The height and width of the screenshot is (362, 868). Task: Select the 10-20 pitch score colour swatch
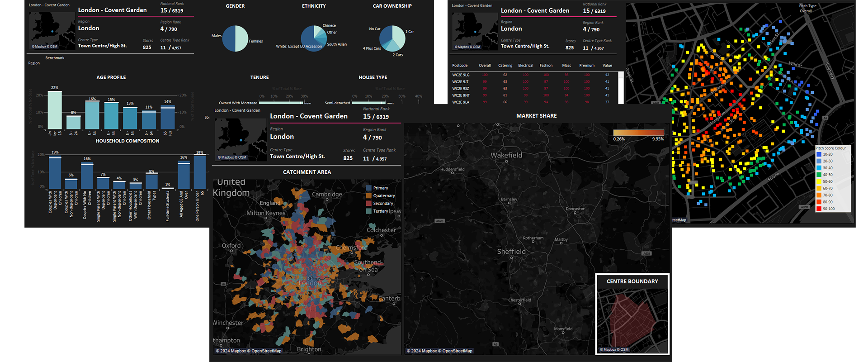[x=819, y=154]
